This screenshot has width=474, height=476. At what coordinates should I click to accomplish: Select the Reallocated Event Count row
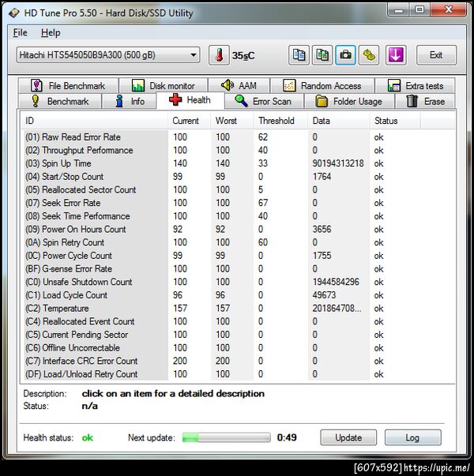pyautogui.click(x=238, y=321)
